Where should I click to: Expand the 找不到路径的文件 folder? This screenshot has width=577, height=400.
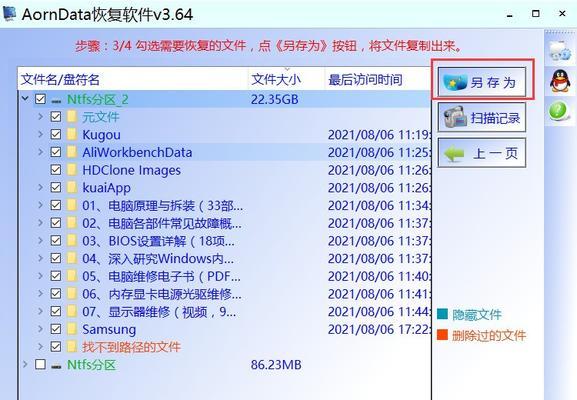(40, 346)
